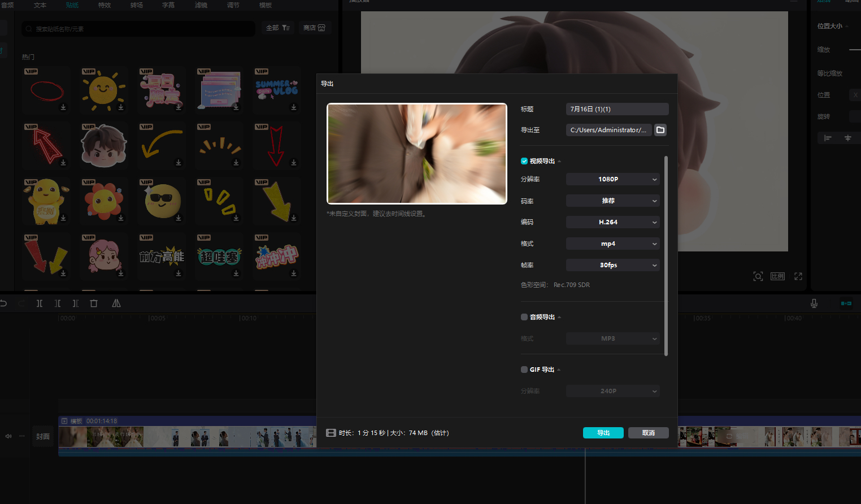Enable the 音频导出 checkbox
This screenshot has height=504, width=861.
pyautogui.click(x=524, y=317)
